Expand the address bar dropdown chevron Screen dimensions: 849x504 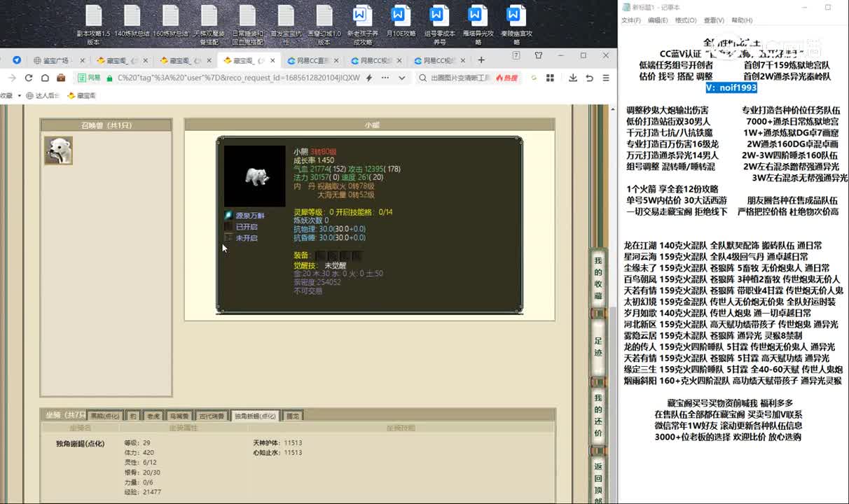click(x=402, y=78)
